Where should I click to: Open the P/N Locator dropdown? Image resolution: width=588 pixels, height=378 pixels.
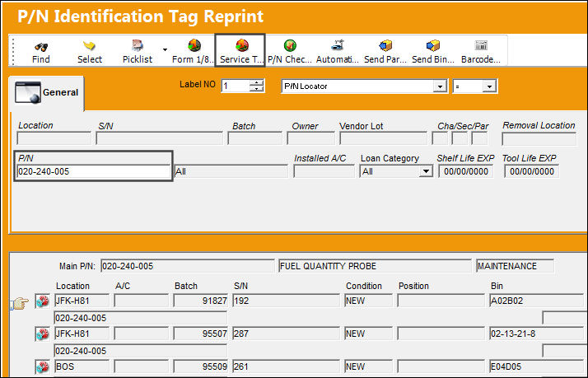click(440, 86)
